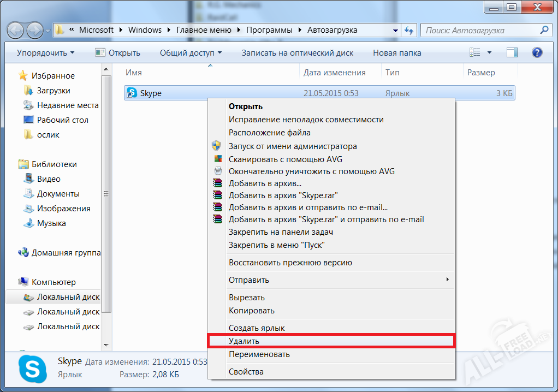This screenshot has height=392, width=558.
Task: Choose Свойства in the context menu
Action: [x=246, y=372]
